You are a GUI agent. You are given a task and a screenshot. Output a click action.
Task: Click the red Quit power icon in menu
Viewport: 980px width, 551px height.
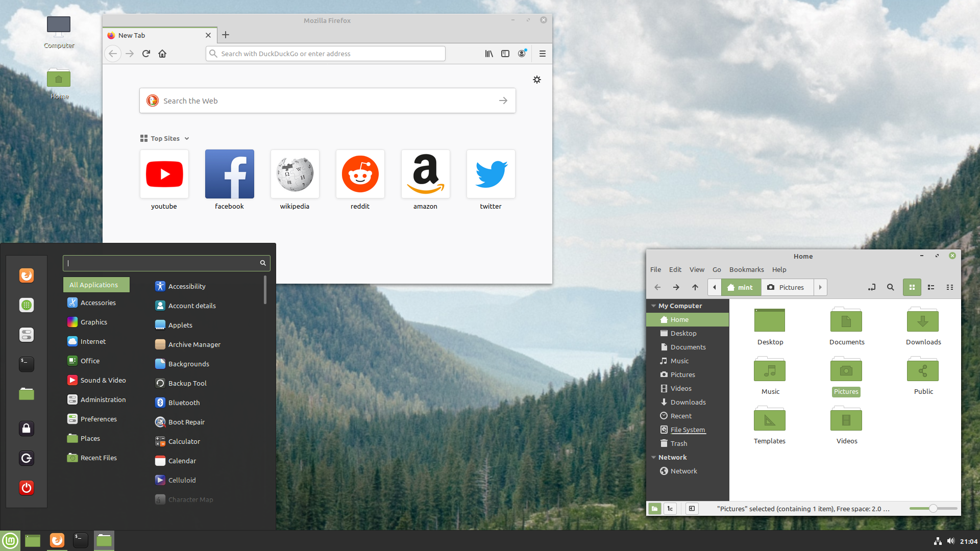click(27, 488)
